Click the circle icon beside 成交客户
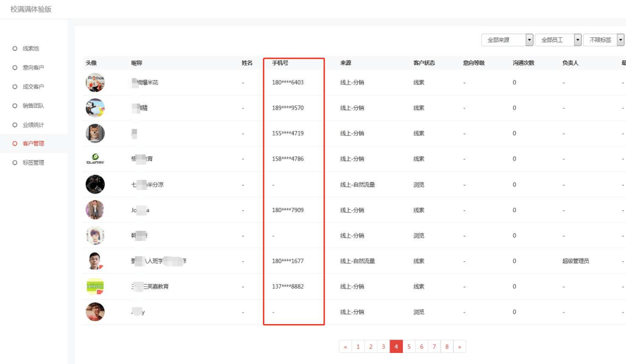Viewport: 626px width, 364px height. [14, 86]
